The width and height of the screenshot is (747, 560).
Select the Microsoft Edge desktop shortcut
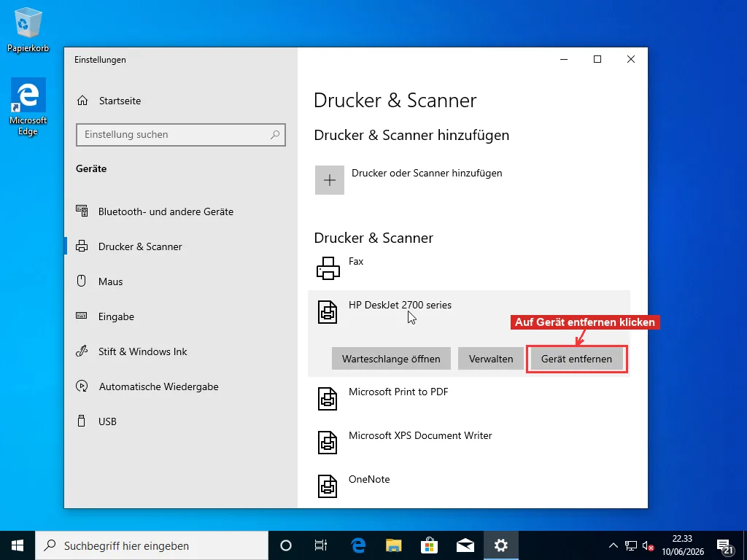(x=28, y=106)
